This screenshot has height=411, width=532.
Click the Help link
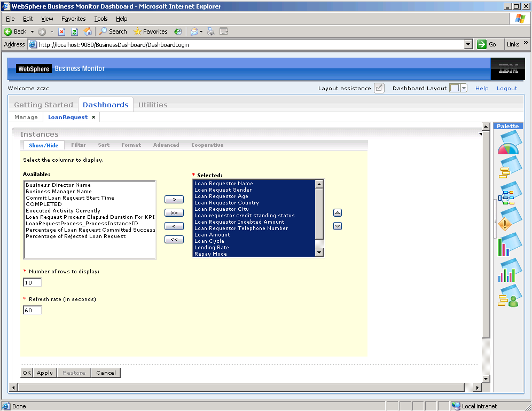tap(482, 88)
